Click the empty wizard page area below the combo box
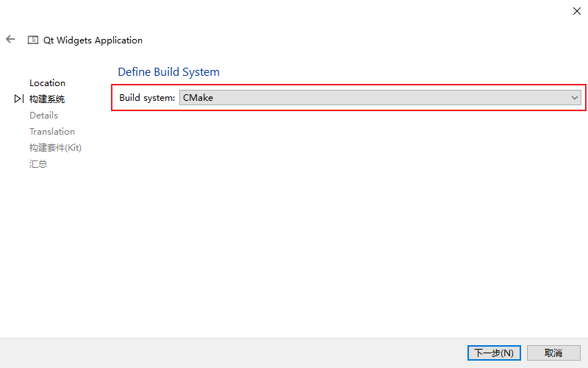 coord(345,221)
